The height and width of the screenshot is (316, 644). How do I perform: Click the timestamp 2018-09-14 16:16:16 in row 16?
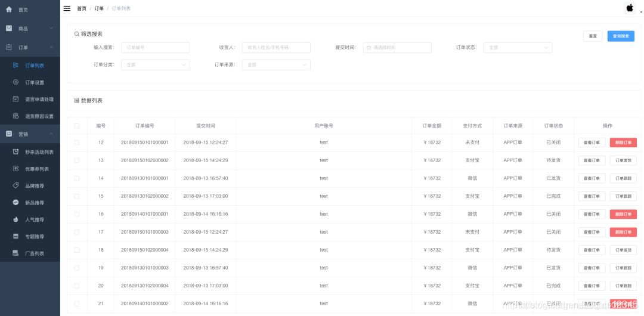pos(205,214)
